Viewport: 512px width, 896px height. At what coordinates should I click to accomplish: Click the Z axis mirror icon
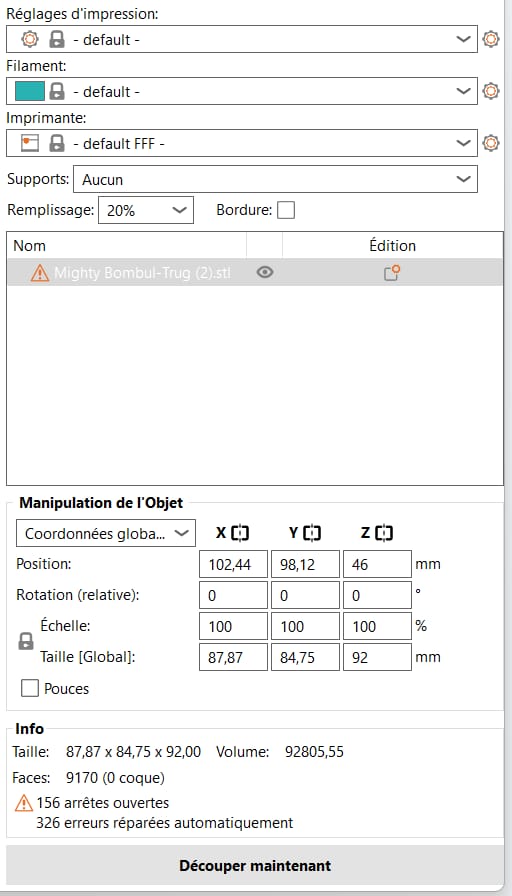(x=386, y=533)
